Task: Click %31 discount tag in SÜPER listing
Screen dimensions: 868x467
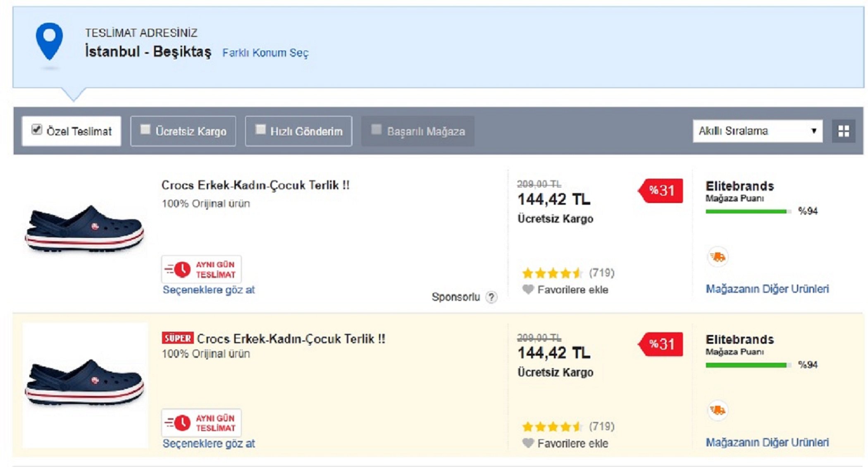Action: point(661,344)
